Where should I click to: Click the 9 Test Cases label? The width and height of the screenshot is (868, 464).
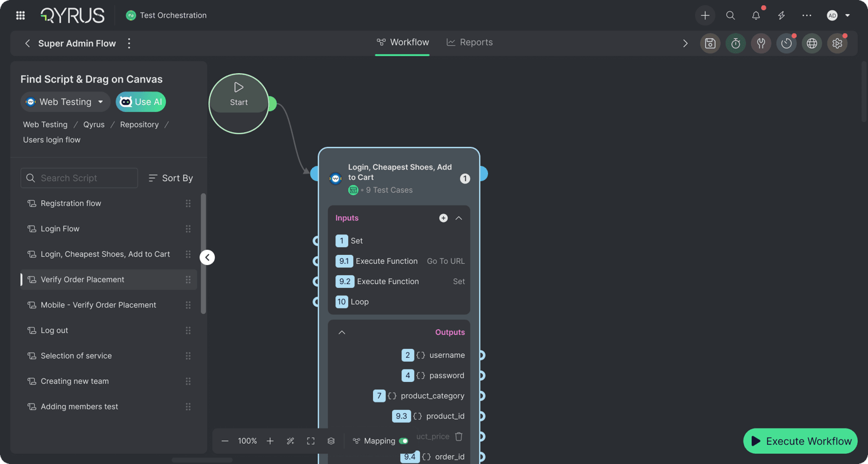tap(389, 190)
